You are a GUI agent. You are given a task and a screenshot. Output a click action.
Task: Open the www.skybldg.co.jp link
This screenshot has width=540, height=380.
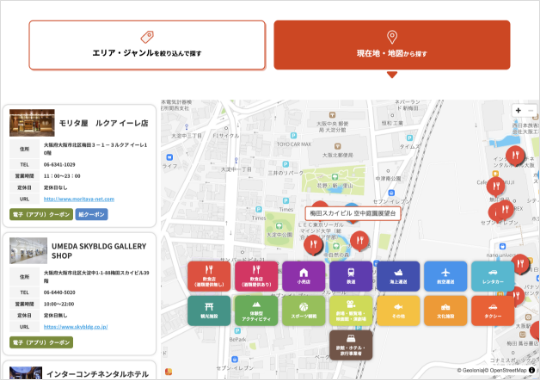point(76,327)
